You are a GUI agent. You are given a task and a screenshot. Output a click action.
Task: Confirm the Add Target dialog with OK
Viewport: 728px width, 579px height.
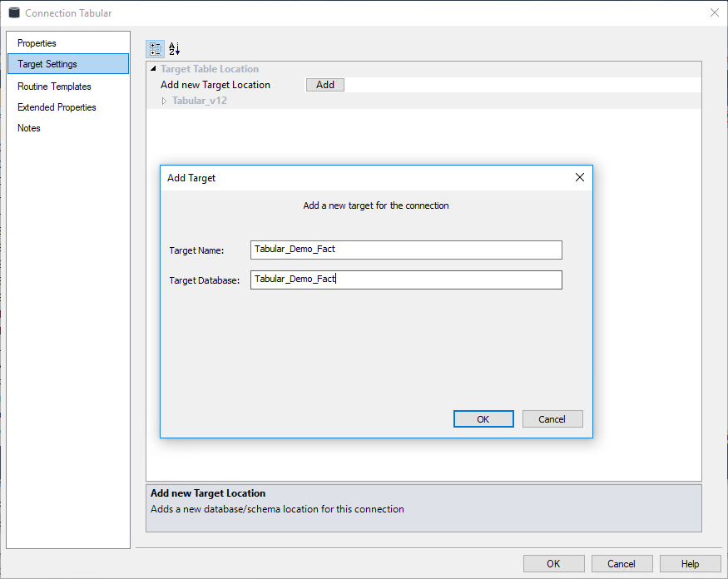coord(483,419)
